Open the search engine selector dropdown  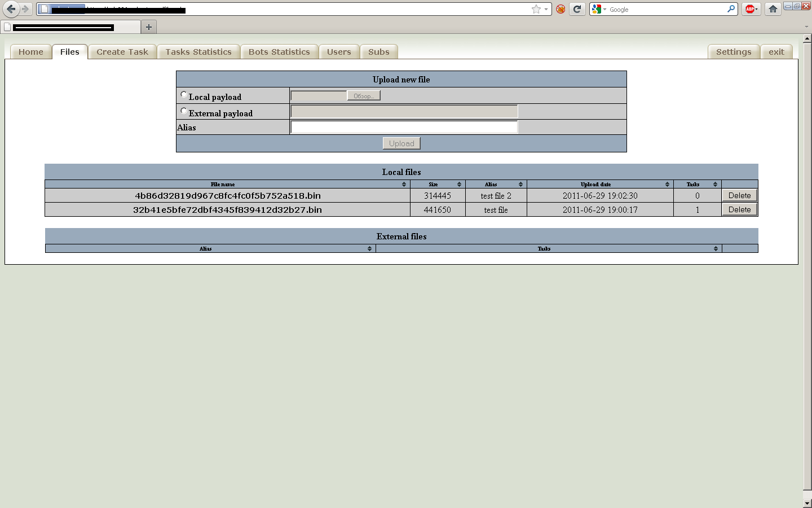point(598,9)
